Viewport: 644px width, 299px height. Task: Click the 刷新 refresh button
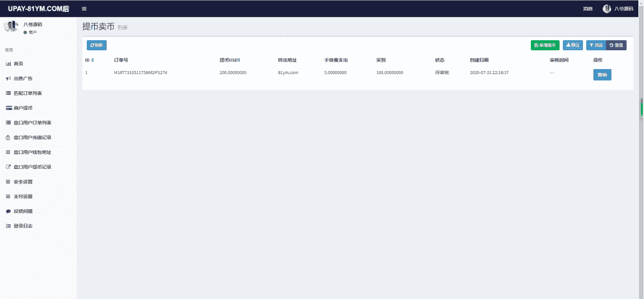(x=96, y=45)
